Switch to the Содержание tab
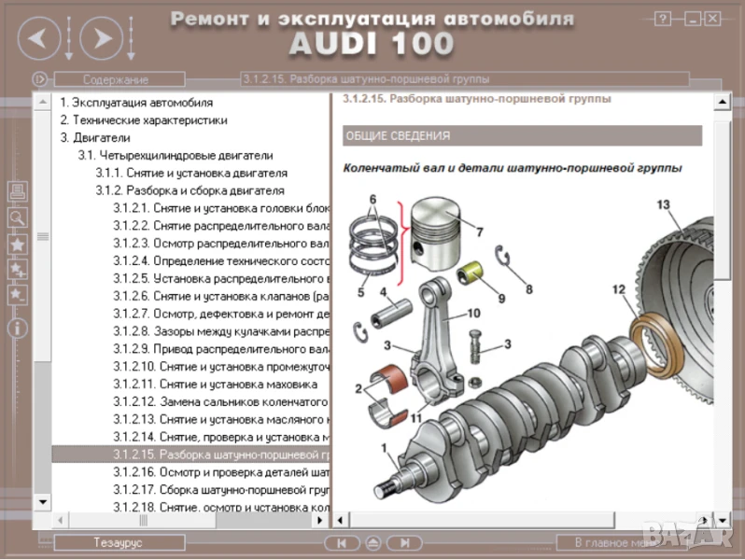Viewport: 745px width, 560px height. (x=115, y=79)
